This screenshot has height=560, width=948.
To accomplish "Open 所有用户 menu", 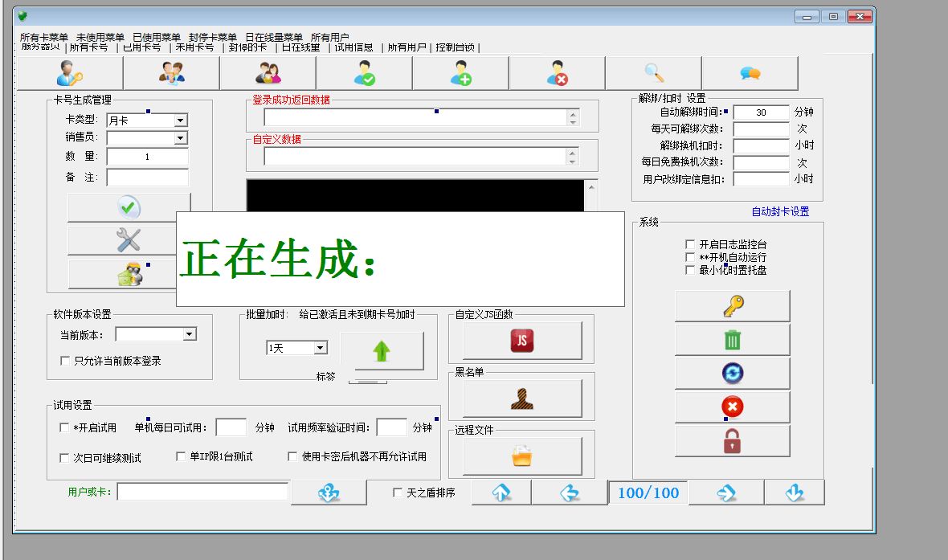I will click(x=329, y=38).
